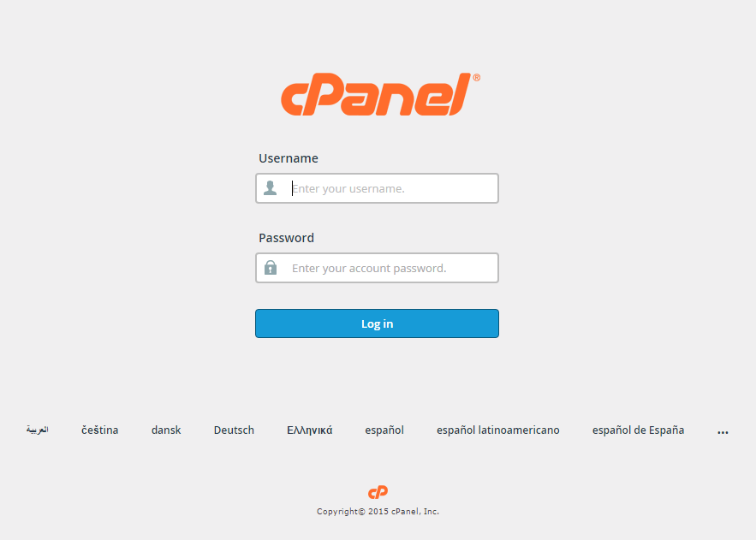756x540 pixels.
Task: Switch language to Arabic
Action: point(37,430)
